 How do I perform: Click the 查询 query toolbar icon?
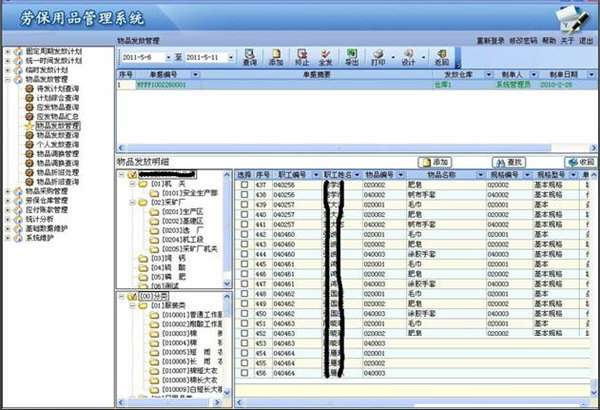click(250, 57)
